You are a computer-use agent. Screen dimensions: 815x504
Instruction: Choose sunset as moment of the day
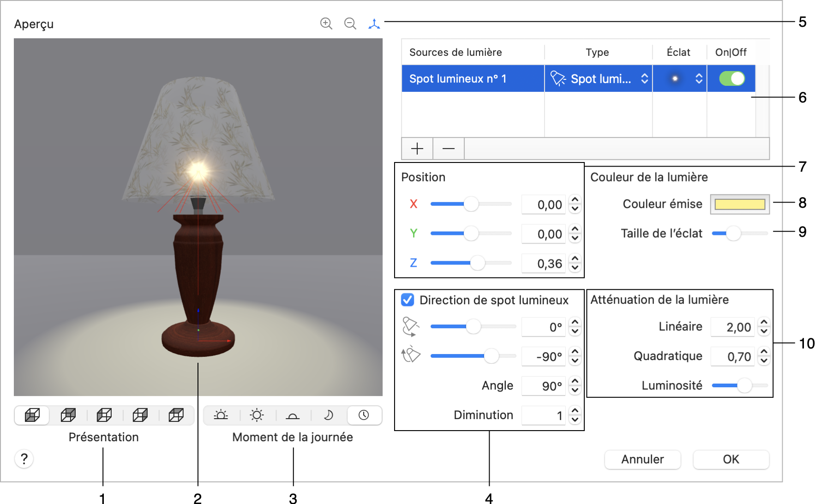pos(293,415)
